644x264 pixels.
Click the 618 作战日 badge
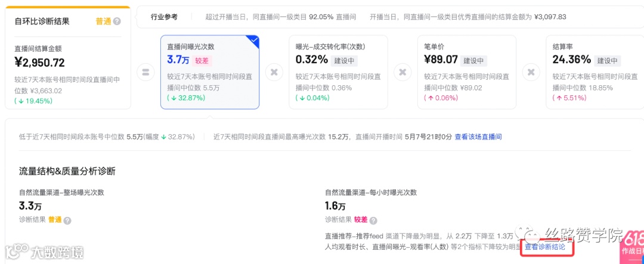click(x=632, y=243)
